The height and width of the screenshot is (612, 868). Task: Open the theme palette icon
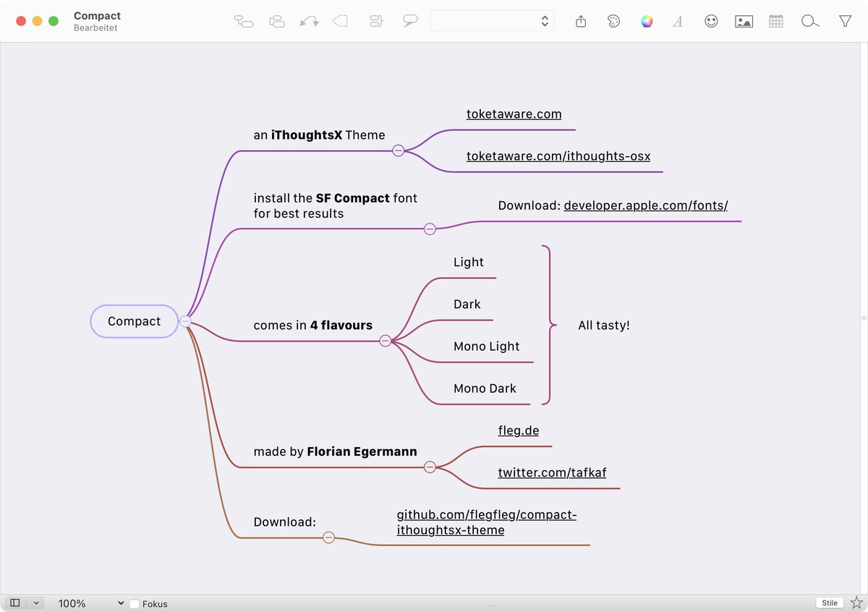613,22
